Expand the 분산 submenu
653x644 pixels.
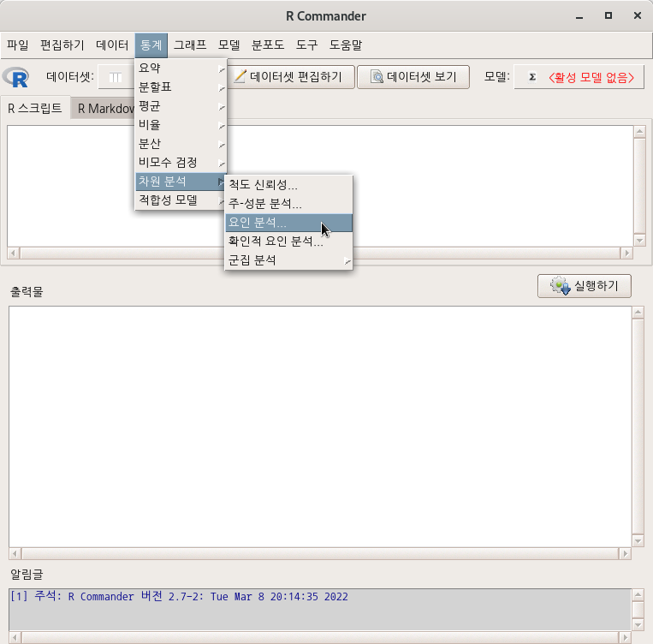point(181,144)
